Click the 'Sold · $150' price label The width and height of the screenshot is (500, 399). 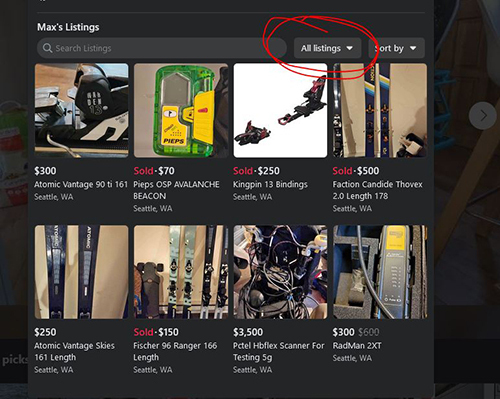156,332
